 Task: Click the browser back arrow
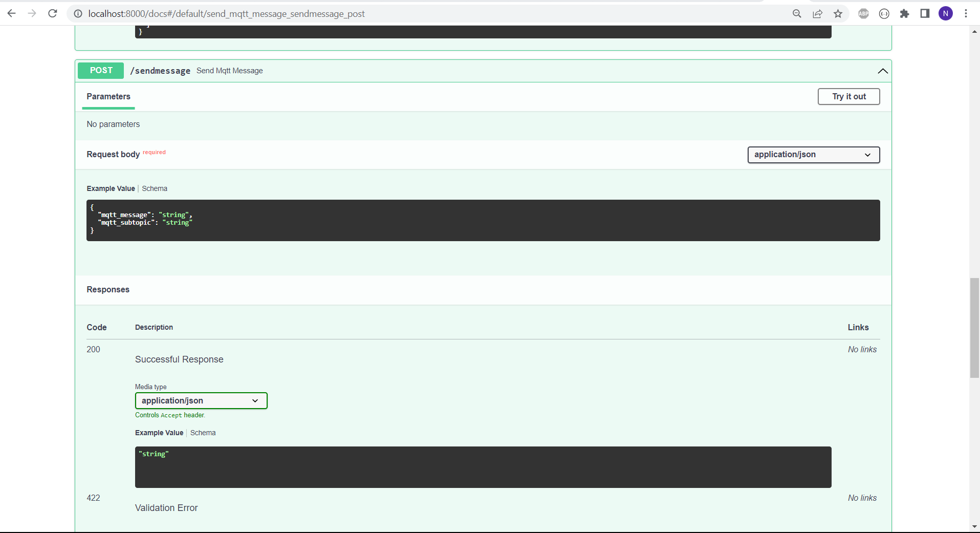pos(11,14)
